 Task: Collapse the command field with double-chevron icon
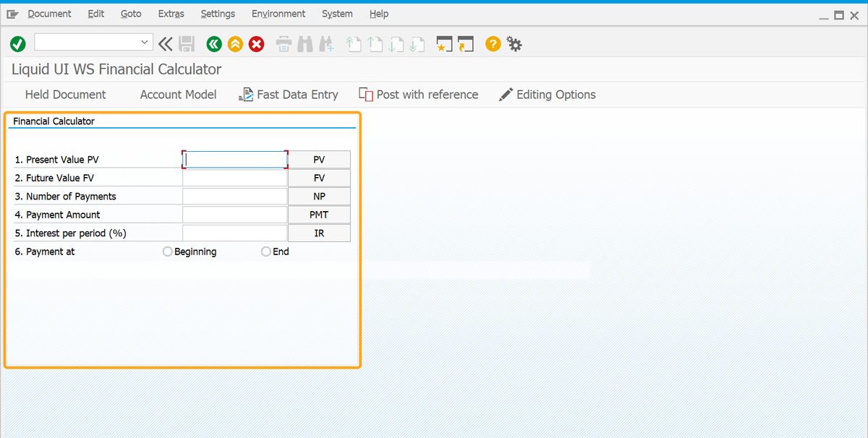166,44
